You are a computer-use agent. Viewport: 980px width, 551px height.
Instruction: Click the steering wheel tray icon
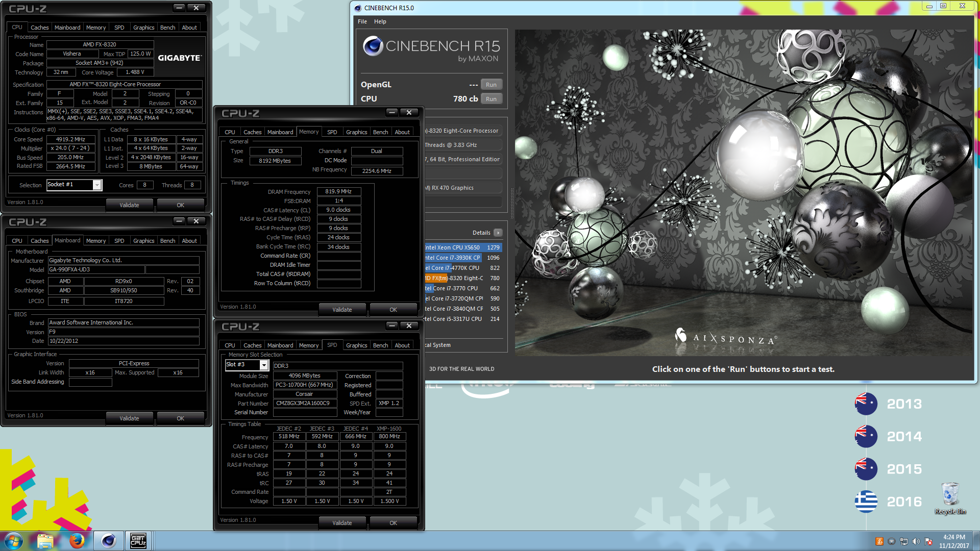point(892,541)
